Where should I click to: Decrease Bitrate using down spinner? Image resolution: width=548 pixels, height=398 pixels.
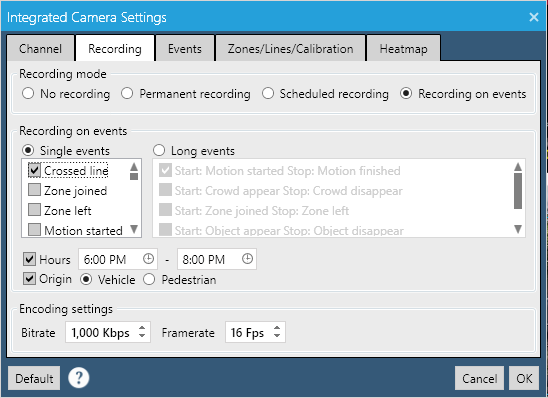[142, 336]
